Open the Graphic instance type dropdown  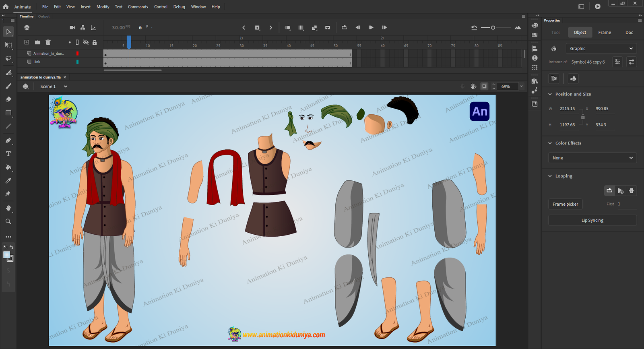[x=601, y=49]
